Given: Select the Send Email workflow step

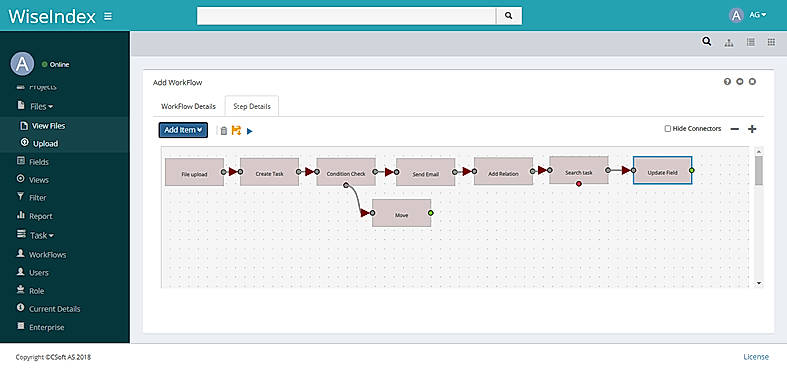Looking at the screenshot, I should point(426,172).
